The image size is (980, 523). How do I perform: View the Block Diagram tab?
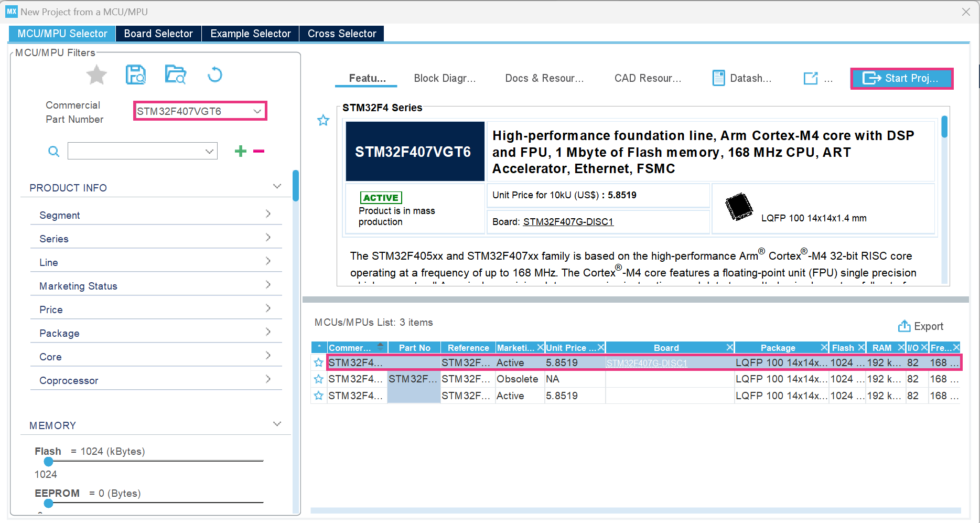444,78
